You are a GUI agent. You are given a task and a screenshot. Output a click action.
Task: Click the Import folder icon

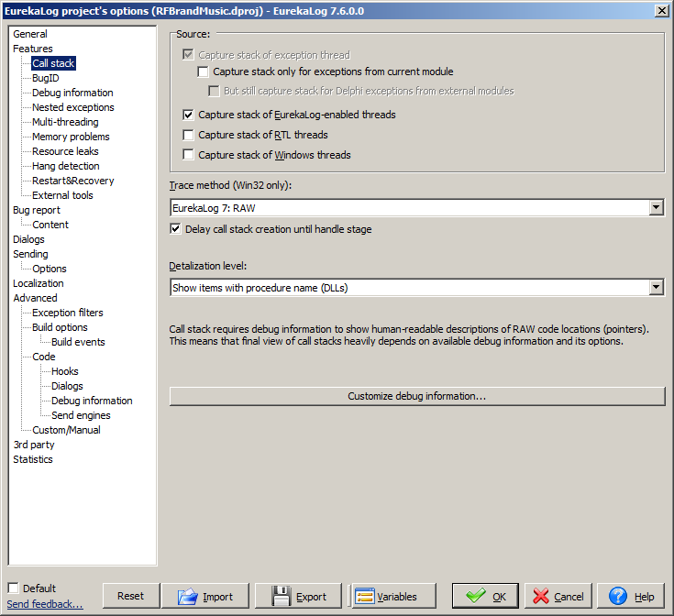187,596
